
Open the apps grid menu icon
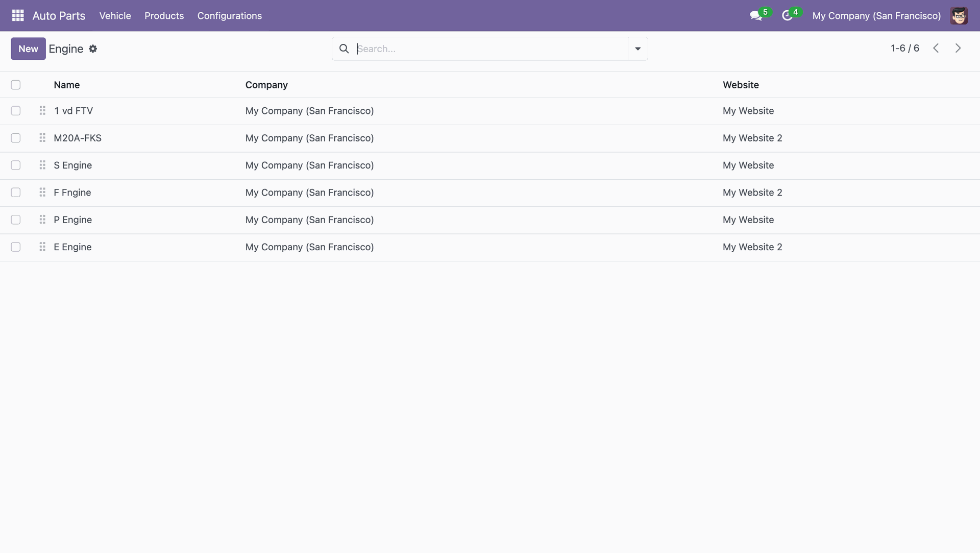click(x=18, y=15)
